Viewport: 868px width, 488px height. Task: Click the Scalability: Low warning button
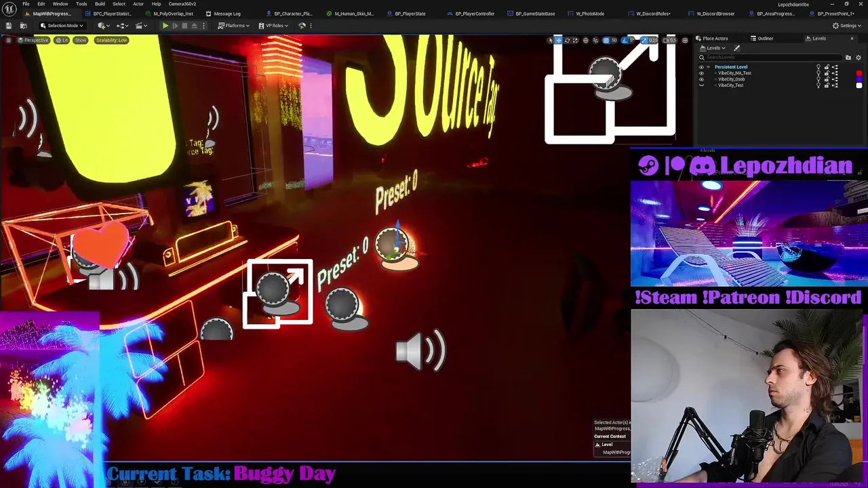[111, 40]
